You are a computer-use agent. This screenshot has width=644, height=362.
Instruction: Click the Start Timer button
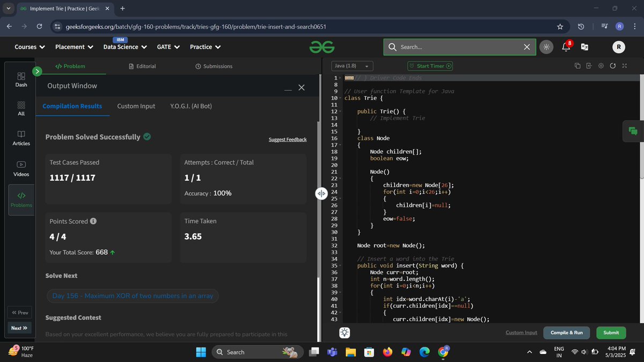[430, 66]
